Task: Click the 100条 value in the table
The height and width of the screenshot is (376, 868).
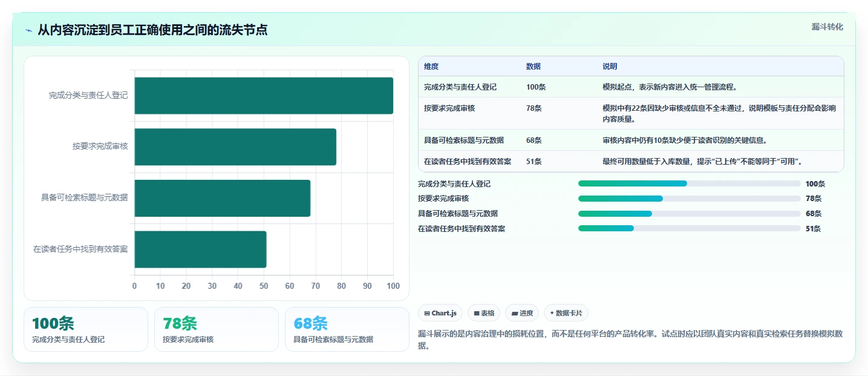Action: [536, 87]
